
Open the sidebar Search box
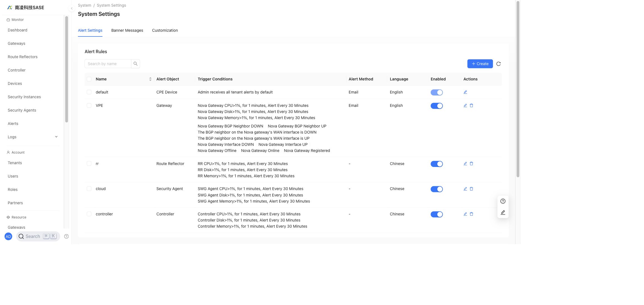coord(38,236)
